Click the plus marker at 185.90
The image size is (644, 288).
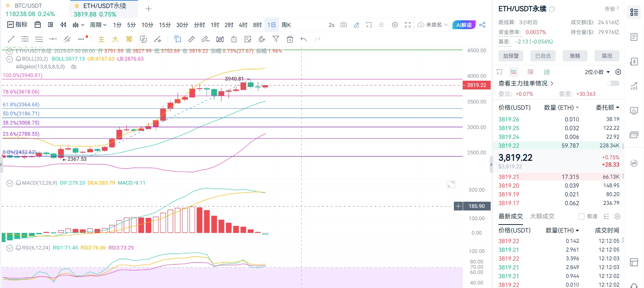pos(458,206)
